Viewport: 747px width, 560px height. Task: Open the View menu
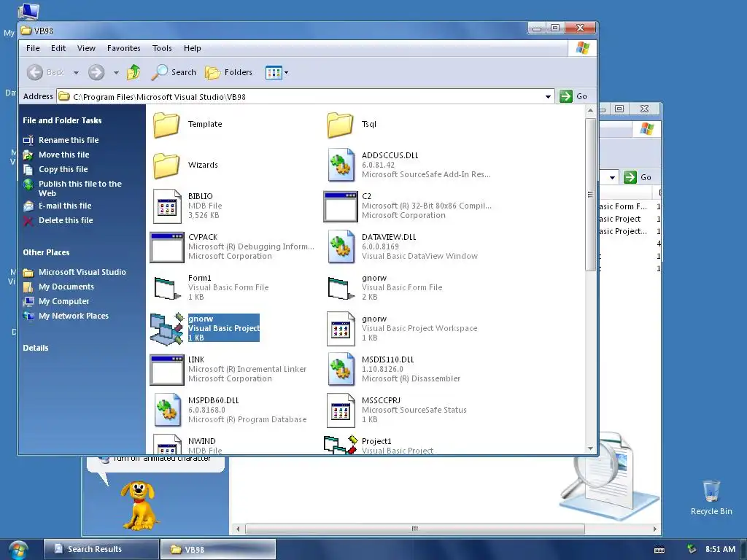tap(86, 48)
